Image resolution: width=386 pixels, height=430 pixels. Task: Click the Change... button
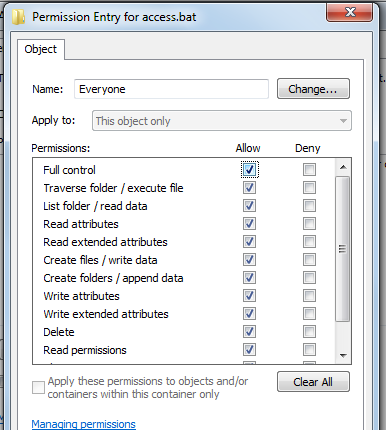313,89
